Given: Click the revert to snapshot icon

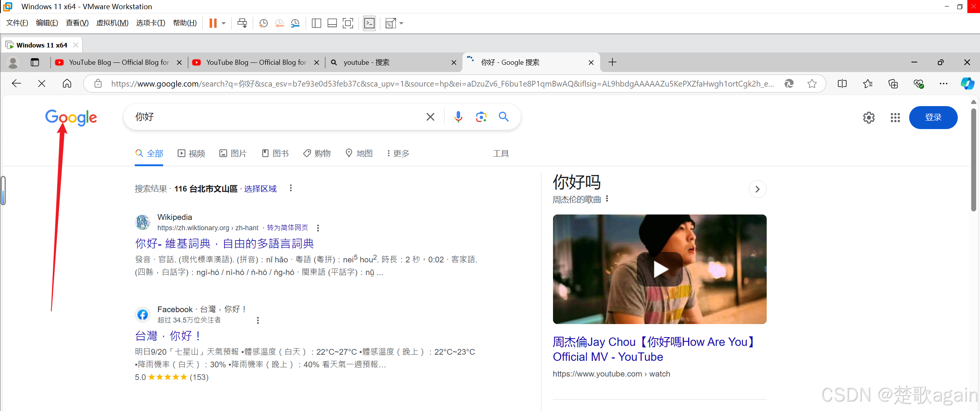Looking at the screenshot, I should pyautogui.click(x=279, y=23).
